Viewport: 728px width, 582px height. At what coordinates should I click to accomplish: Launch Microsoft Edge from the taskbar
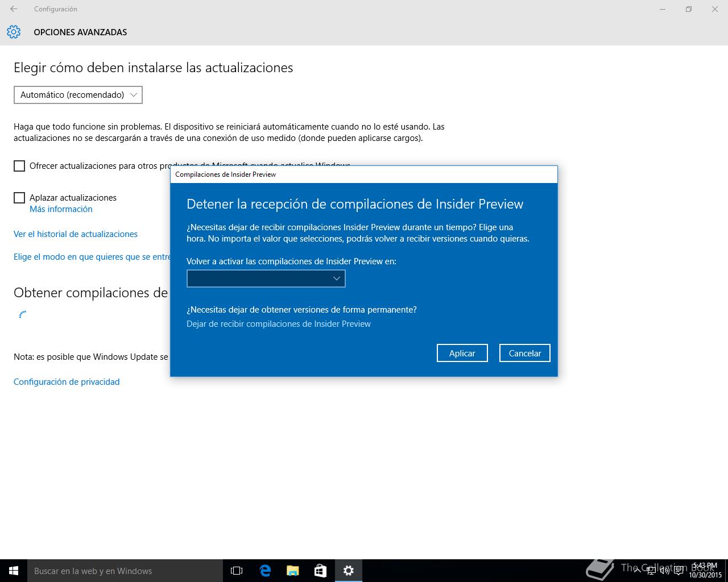pos(265,571)
